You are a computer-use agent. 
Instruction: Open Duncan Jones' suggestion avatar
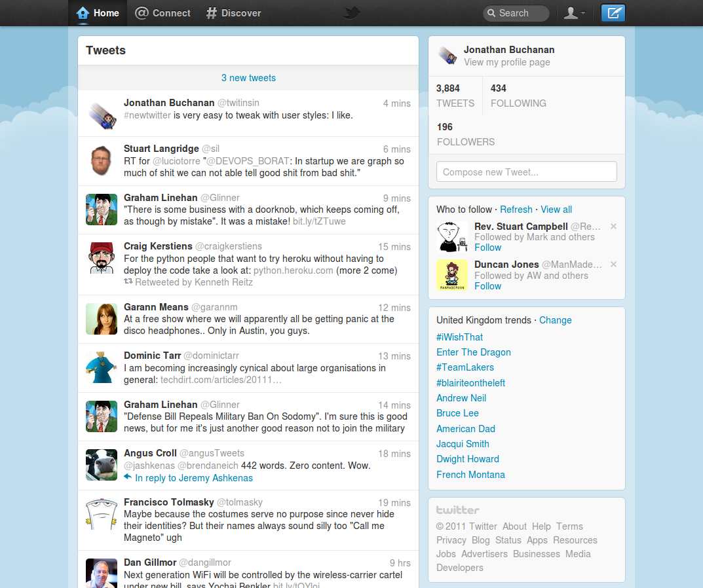click(x=452, y=275)
